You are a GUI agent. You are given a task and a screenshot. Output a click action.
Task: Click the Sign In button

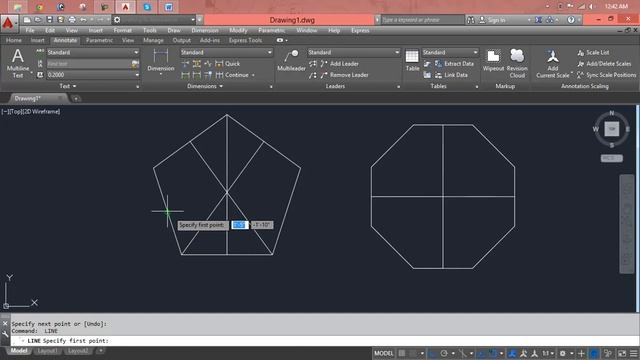(492, 20)
